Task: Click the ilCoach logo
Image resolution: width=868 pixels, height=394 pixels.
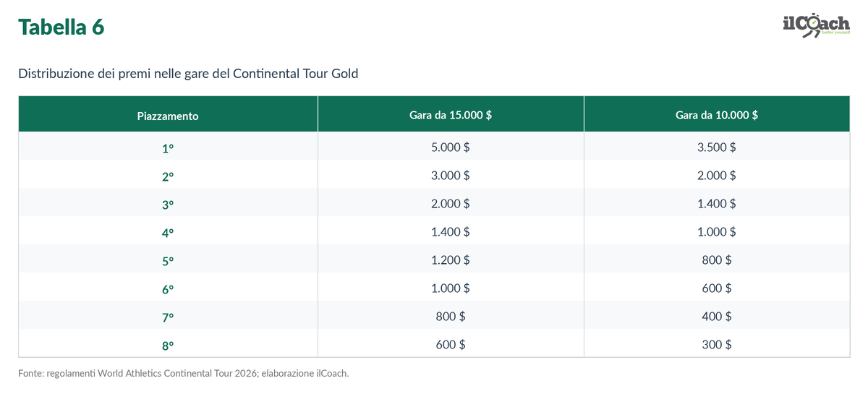Action: 816,25
